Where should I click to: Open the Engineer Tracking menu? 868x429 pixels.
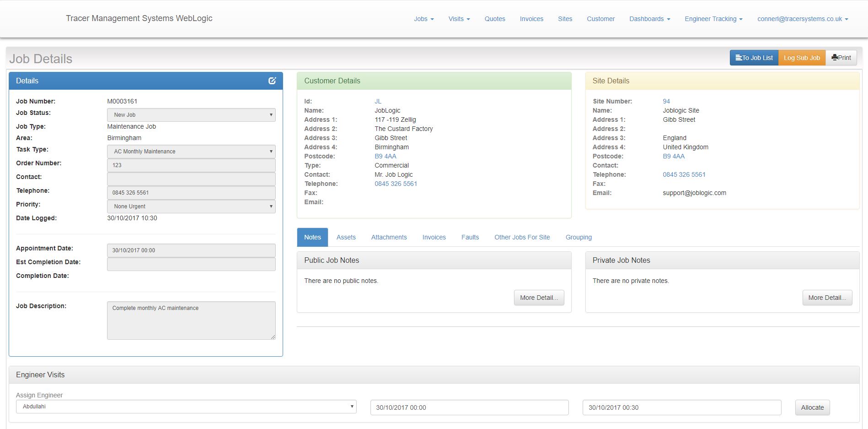click(x=713, y=19)
